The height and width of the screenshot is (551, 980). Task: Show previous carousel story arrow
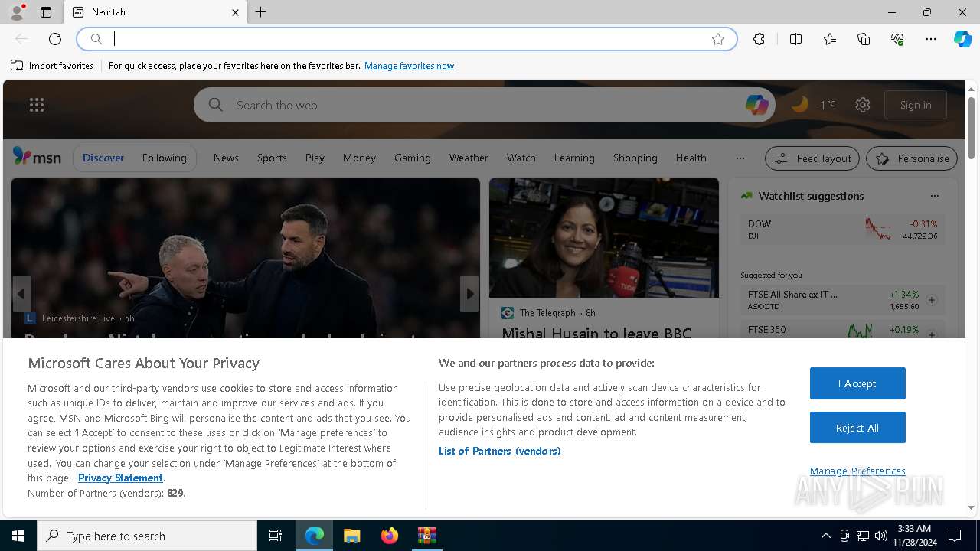click(x=21, y=294)
